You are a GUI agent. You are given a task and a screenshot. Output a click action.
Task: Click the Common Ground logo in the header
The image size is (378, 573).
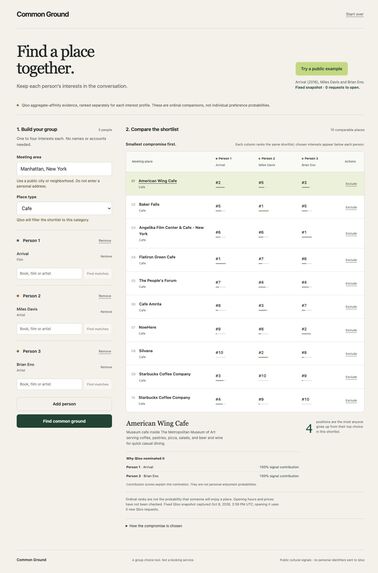43,14
